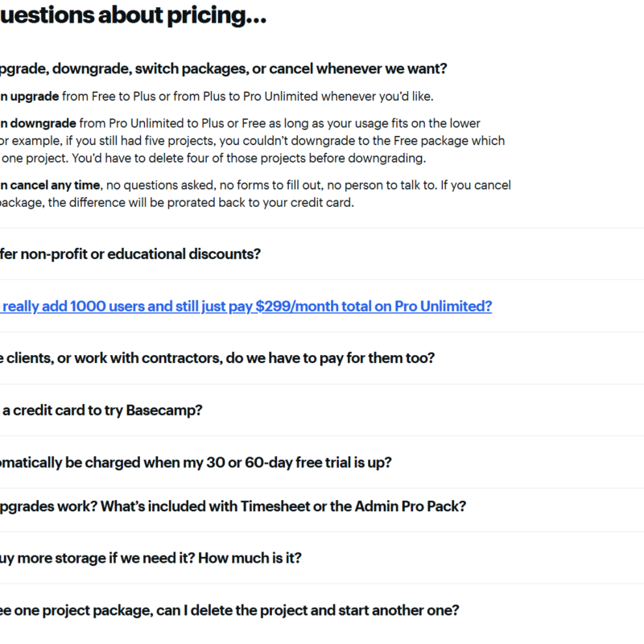This screenshot has width=644, height=644.
Task: Collapse the upgrade, downgrade, or cancel question
Action: 225,68
